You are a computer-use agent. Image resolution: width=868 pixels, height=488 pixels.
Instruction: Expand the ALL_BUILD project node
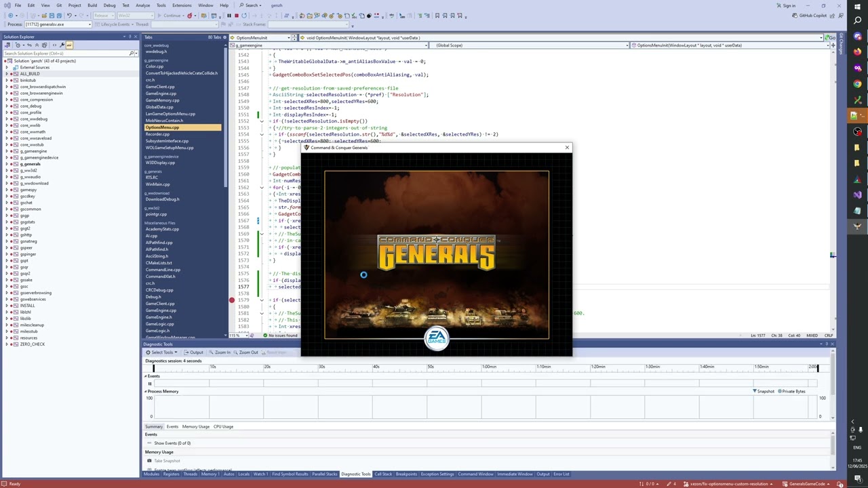[7, 74]
